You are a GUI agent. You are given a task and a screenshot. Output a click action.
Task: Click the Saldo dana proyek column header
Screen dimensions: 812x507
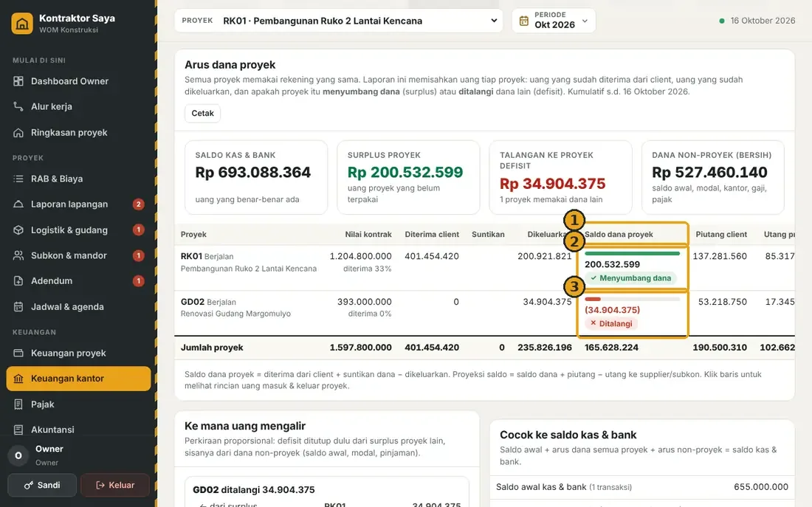pos(619,234)
